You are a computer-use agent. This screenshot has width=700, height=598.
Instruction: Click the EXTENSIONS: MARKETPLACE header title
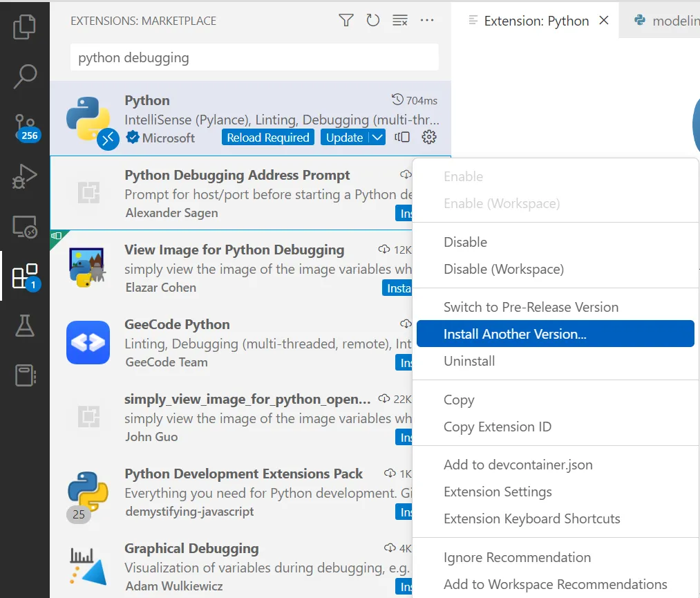pyautogui.click(x=143, y=21)
